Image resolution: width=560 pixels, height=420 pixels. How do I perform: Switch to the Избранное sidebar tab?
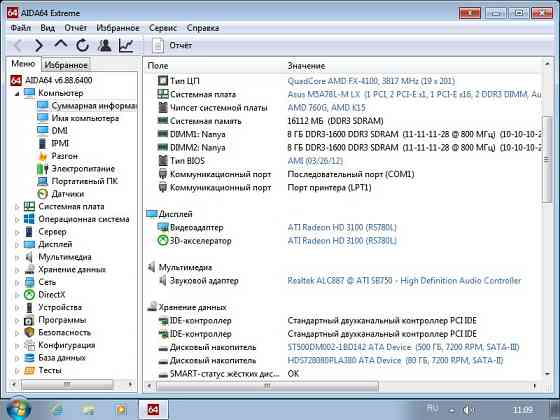click(x=66, y=65)
